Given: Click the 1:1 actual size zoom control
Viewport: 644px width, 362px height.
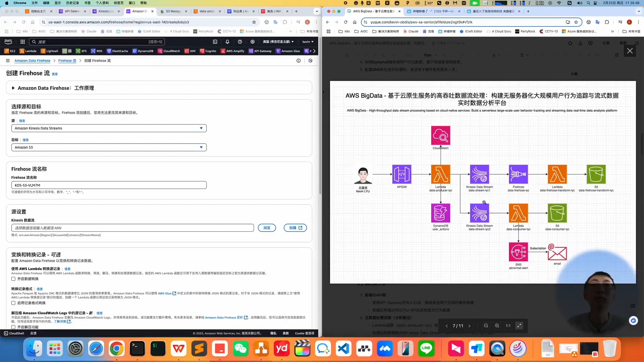Looking at the screenshot, I should (508, 325).
